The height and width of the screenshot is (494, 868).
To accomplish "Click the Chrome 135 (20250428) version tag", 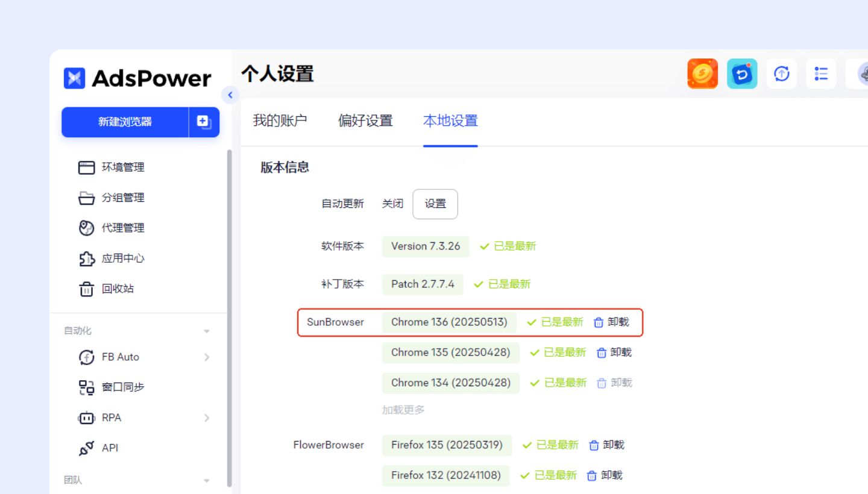I will tap(451, 352).
